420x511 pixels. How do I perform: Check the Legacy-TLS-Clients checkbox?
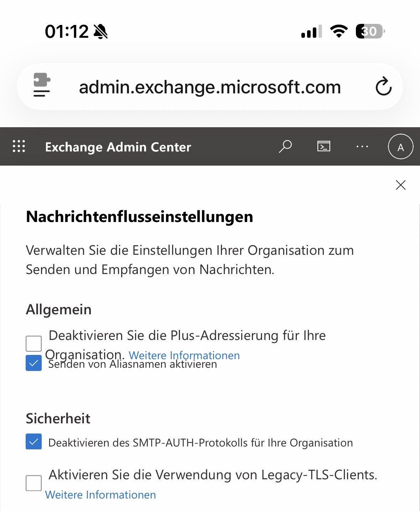tap(34, 483)
